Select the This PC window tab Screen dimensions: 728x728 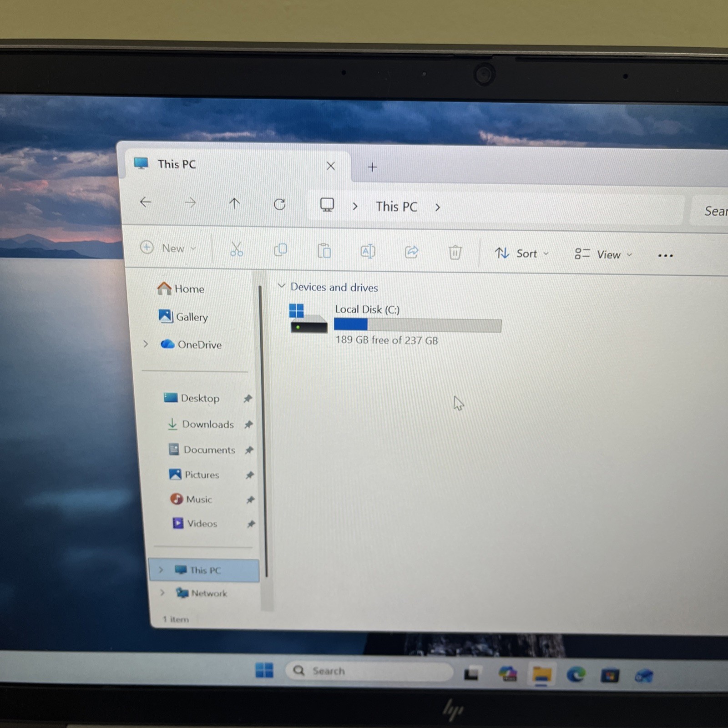[x=237, y=165]
